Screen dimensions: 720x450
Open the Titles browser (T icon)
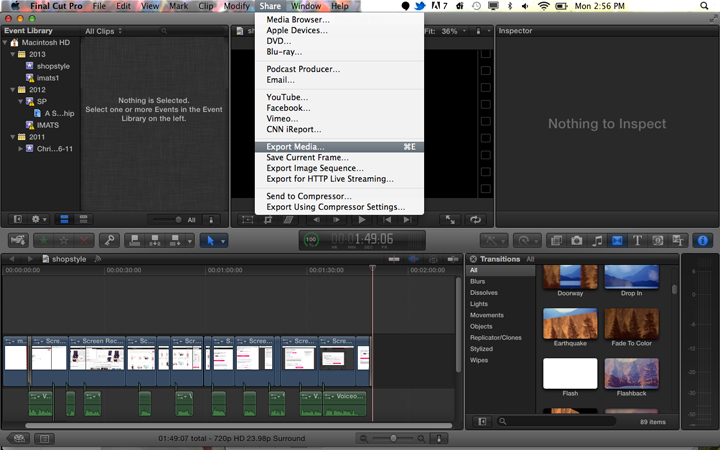637,241
